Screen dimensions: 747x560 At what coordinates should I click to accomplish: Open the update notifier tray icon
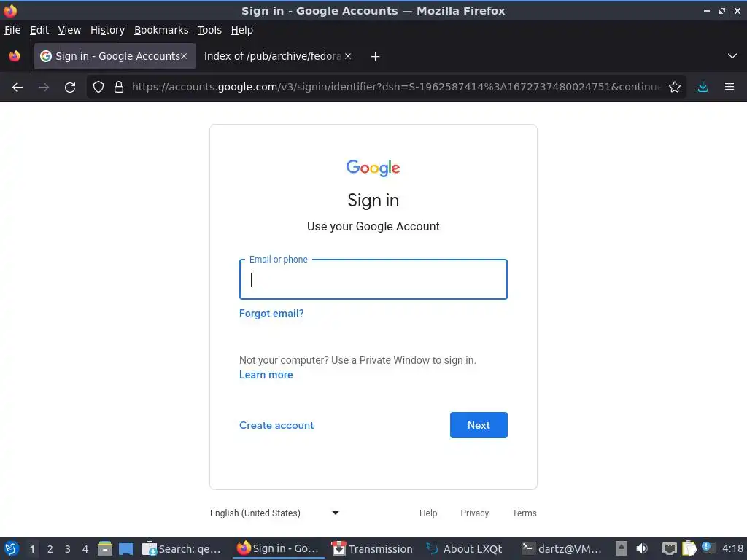coord(708,548)
